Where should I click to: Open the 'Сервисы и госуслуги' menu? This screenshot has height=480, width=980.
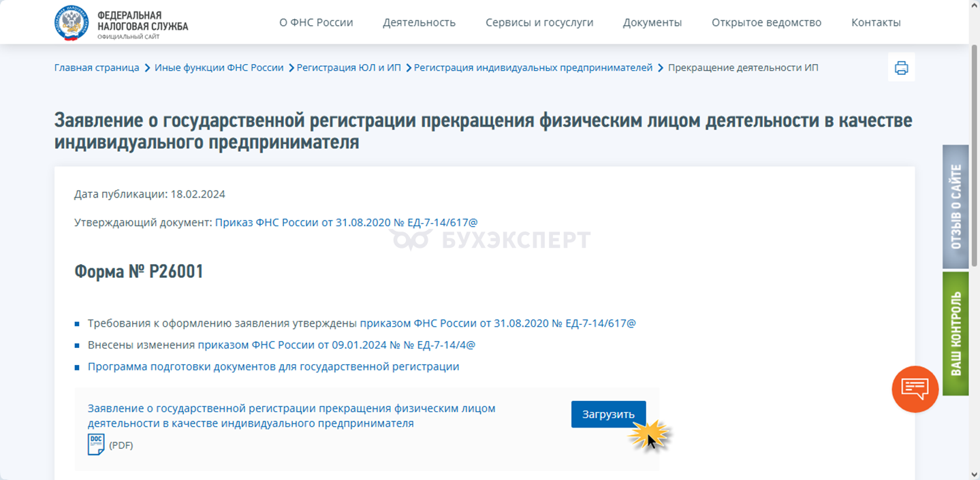click(x=539, y=22)
